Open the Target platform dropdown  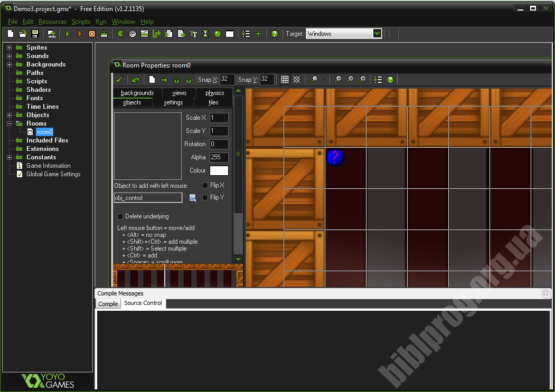pos(376,33)
